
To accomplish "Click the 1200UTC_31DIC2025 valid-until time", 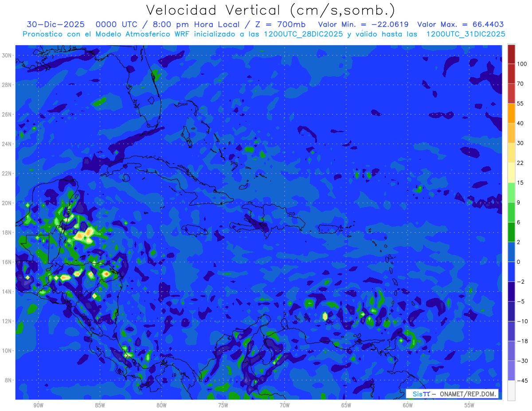I will pos(466,34).
